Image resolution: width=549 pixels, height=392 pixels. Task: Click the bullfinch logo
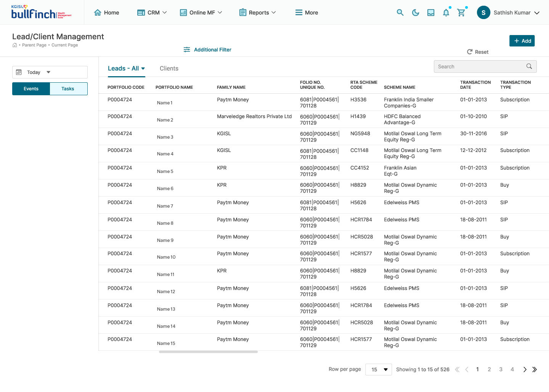point(41,12)
